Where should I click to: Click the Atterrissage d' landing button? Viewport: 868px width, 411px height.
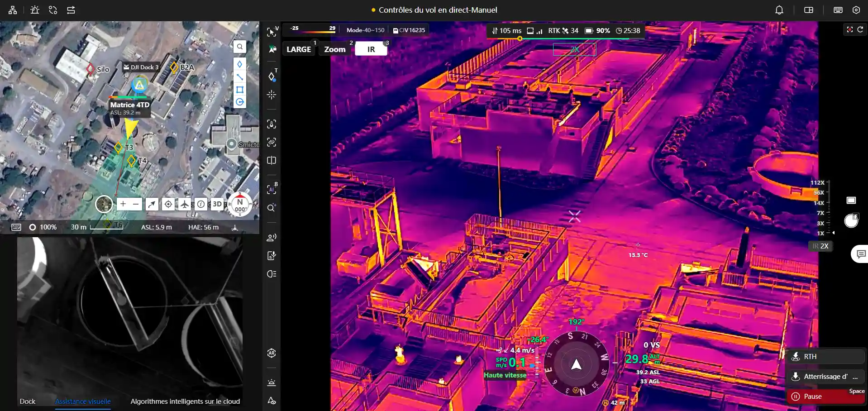[x=825, y=376]
